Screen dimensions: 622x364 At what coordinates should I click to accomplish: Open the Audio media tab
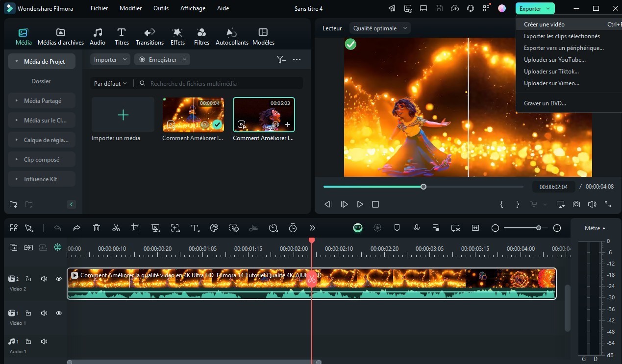98,37
